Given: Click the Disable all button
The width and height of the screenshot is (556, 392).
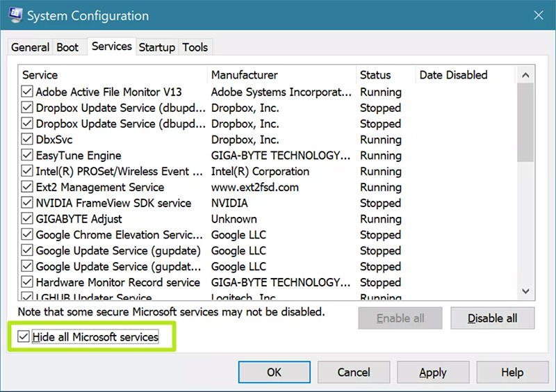Looking at the screenshot, I should [492, 318].
